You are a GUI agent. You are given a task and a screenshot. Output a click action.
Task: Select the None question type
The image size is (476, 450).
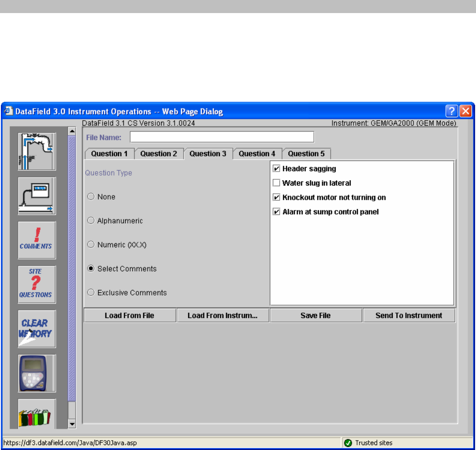91,197
